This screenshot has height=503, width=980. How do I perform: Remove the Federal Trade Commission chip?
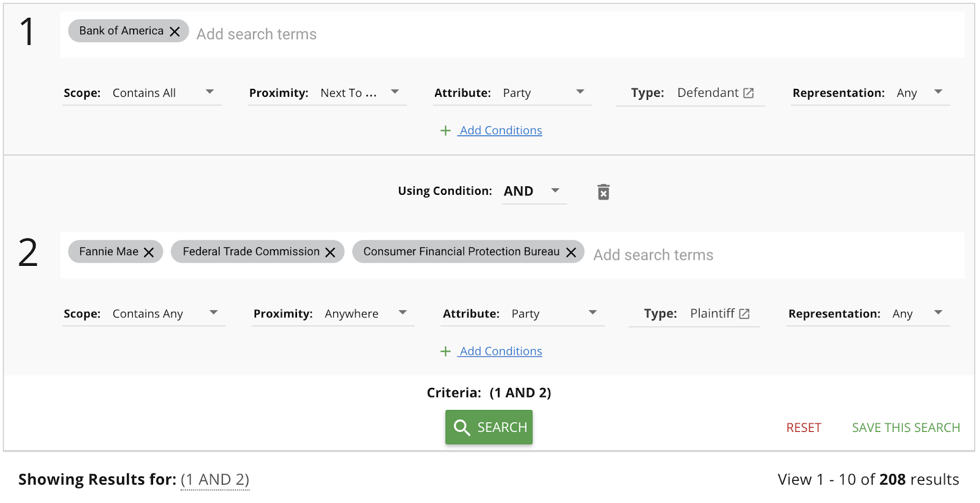330,252
